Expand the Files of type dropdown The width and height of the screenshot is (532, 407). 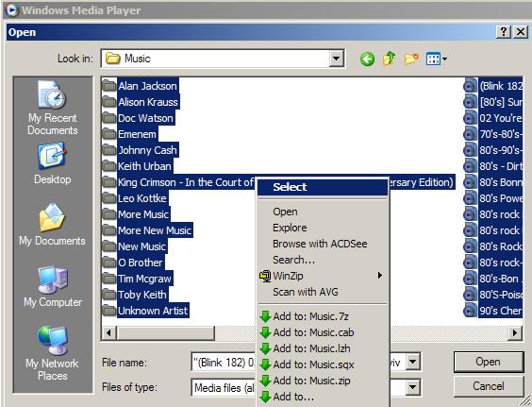click(413, 387)
